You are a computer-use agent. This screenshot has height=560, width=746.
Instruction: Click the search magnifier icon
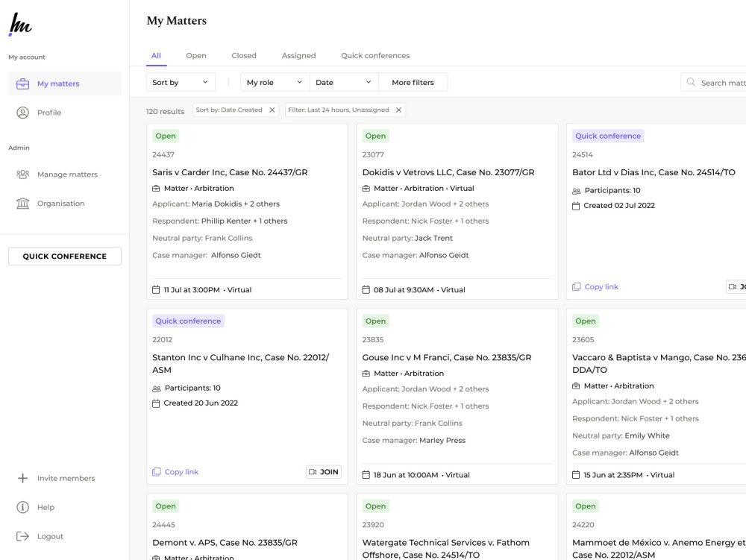[691, 82]
